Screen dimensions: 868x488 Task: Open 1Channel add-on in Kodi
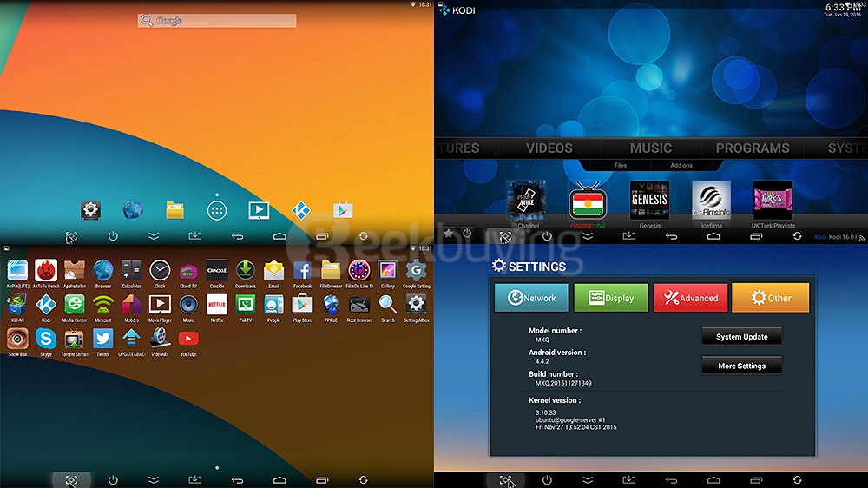pos(526,204)
